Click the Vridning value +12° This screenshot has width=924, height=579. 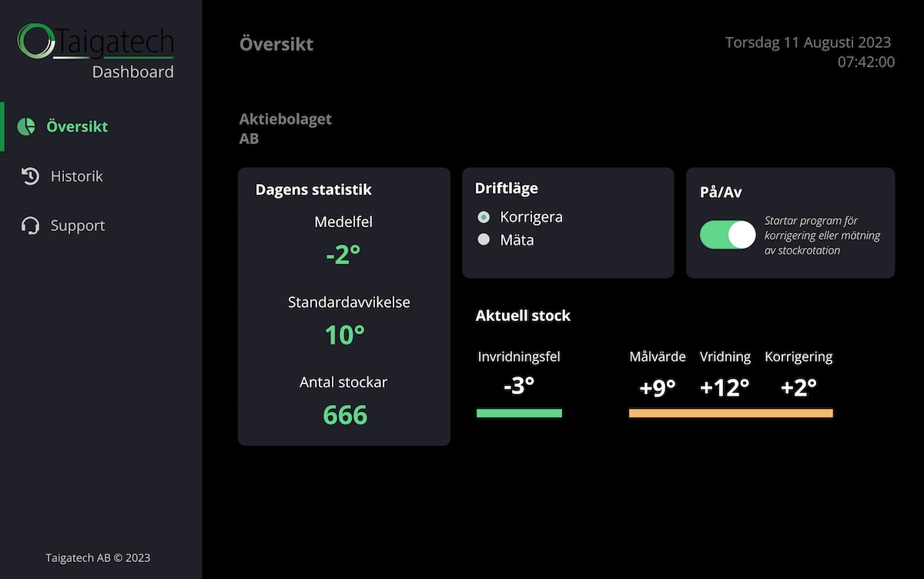pos(725,387)
